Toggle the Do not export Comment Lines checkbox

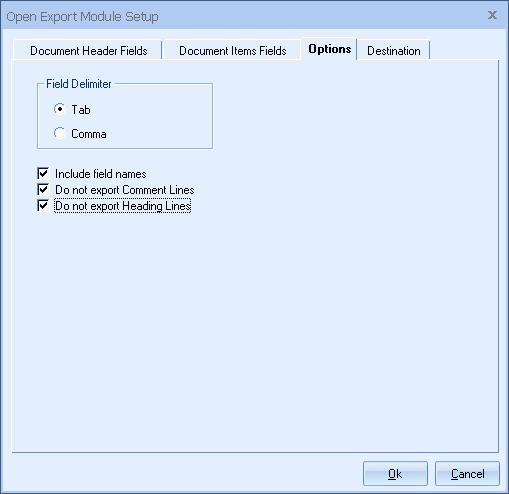43,189
